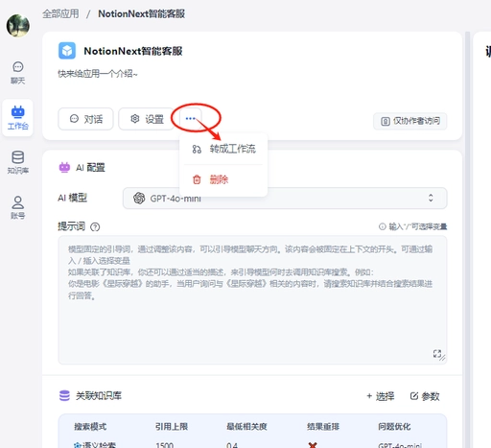Screen dimensions: 491x448
Task: Click the blue NotionNext app cube icon
Action: [67, 51]
